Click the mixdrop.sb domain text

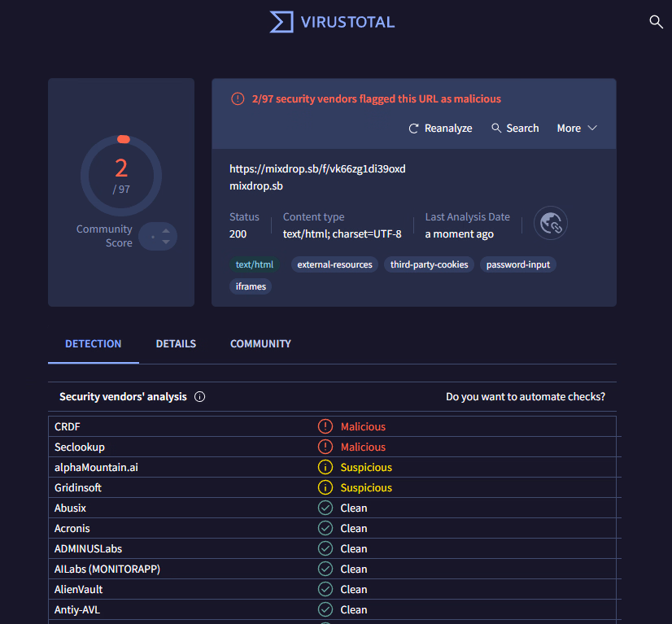(x=255, y=186)
